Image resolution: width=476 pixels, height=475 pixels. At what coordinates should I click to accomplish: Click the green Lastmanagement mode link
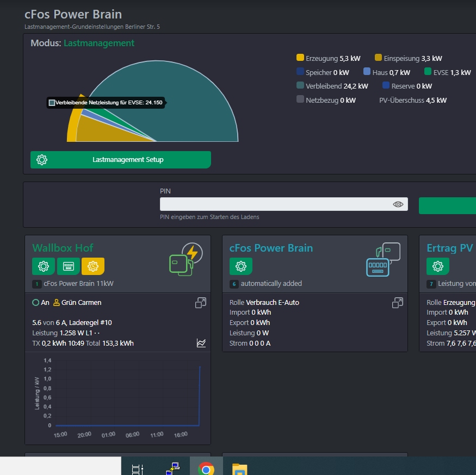(99, 43)
